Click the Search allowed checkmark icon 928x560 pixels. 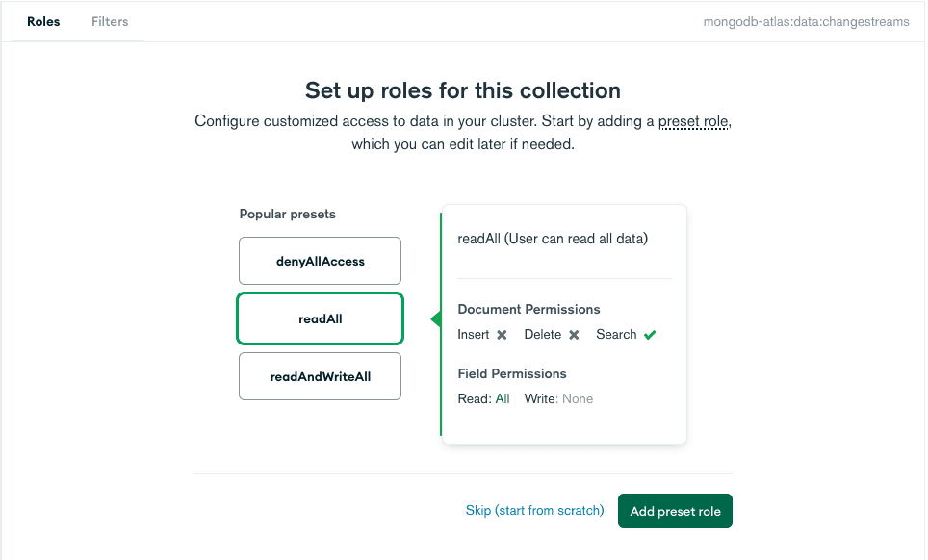650,335
